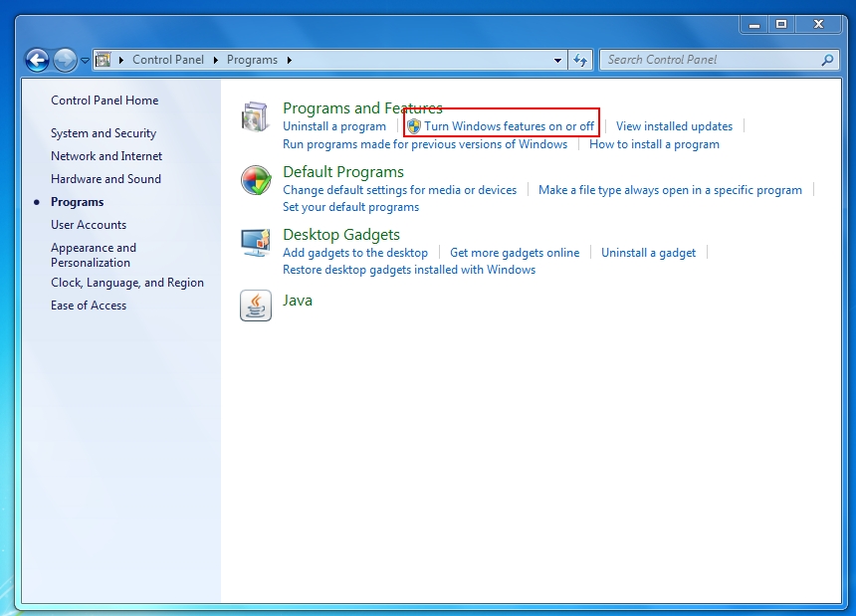
Task: Minimize the Control Panel window
Action: click(x=754, y=25)
